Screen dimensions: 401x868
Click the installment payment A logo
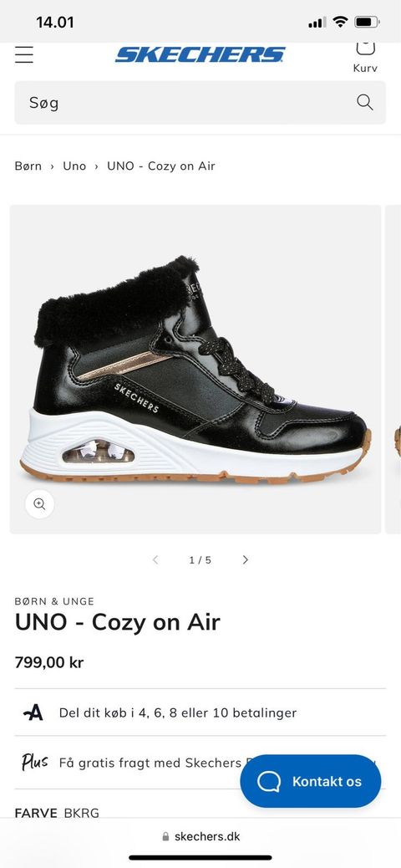click(x=33, y=712)
